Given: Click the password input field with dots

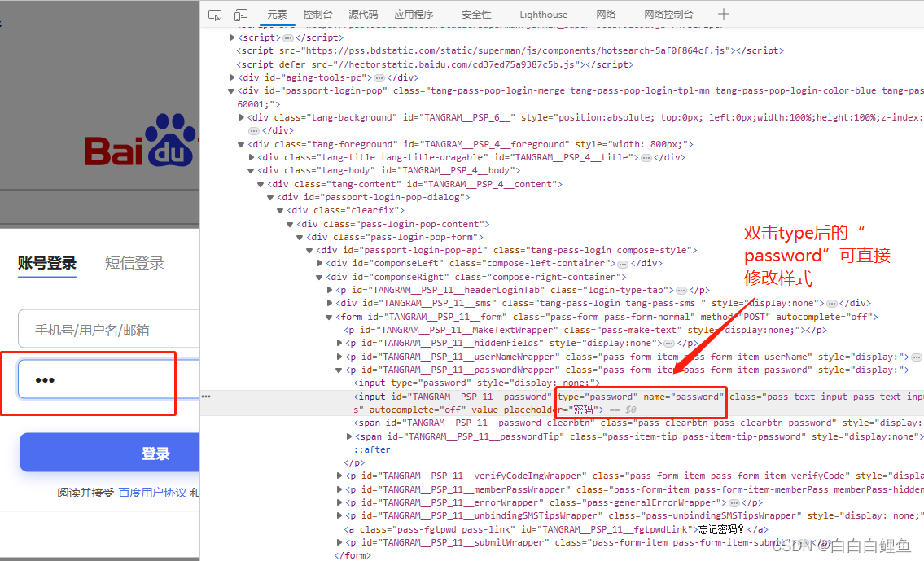Looking at the screenshot, I should (109, 379).
